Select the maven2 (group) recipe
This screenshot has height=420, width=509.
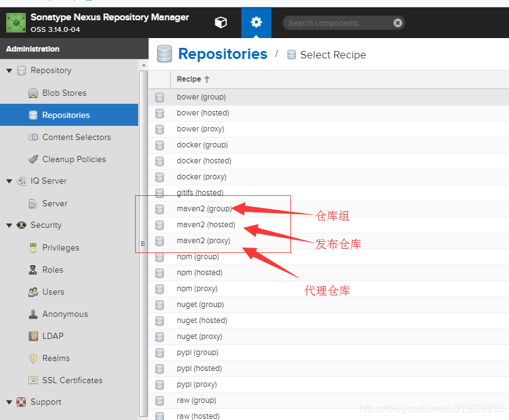[x=328, y=209]
